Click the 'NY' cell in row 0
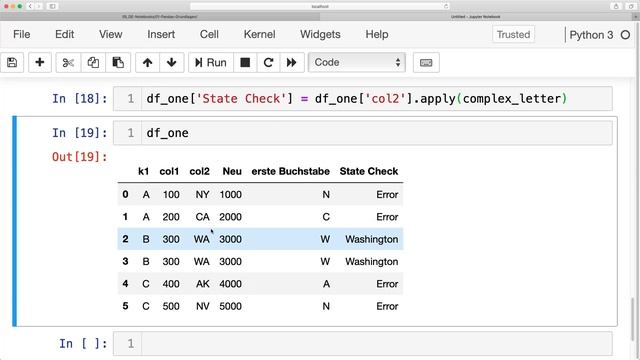Viewport: 640px width, 360px height. (x=202, y=195)
